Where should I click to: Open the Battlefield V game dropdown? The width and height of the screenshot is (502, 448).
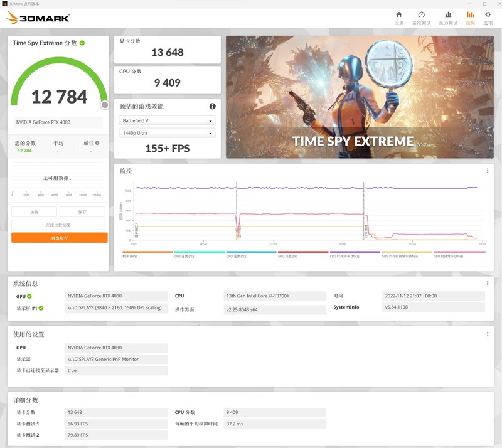(166, 119)
